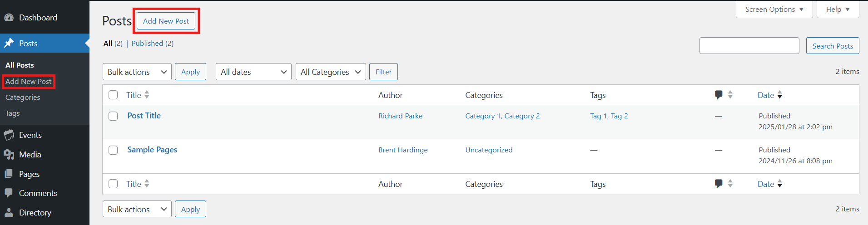This screenshot has height=225, width=868.
Task: Click the Posts pushpin icon
Action: pos(9,44)
